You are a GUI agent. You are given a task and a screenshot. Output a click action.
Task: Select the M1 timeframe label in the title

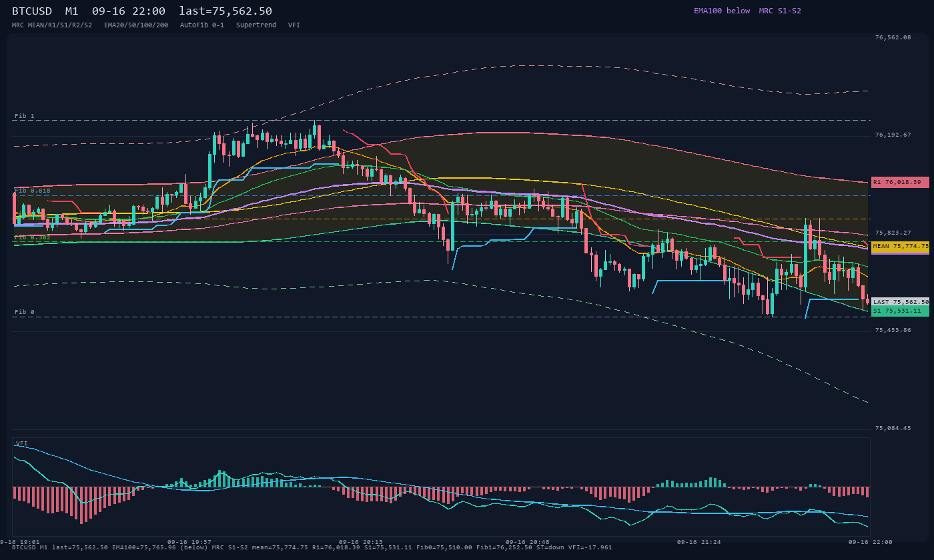pyautogui.click(x=72, y=11)
